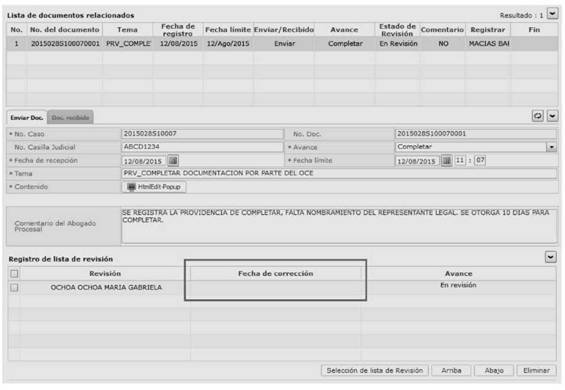Click the Abajo button
Viewport: 565px width, 390px height.
tap(494, 370)
